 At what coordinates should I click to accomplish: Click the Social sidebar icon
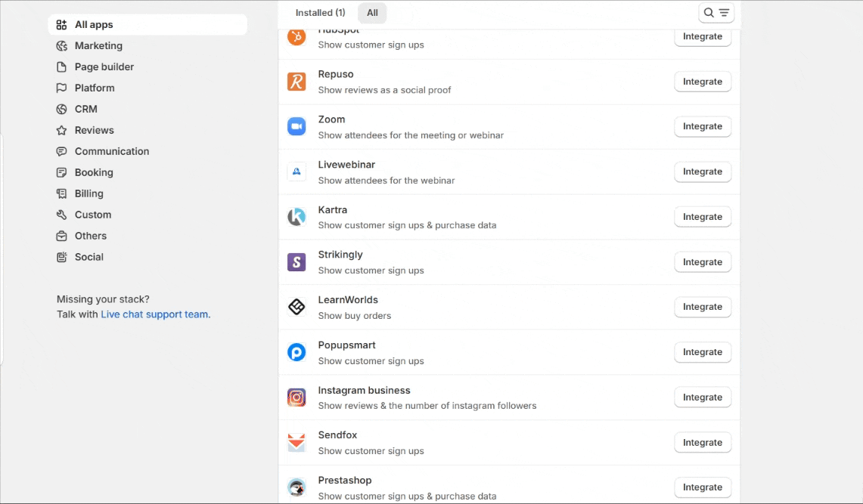tap(62, 257)
